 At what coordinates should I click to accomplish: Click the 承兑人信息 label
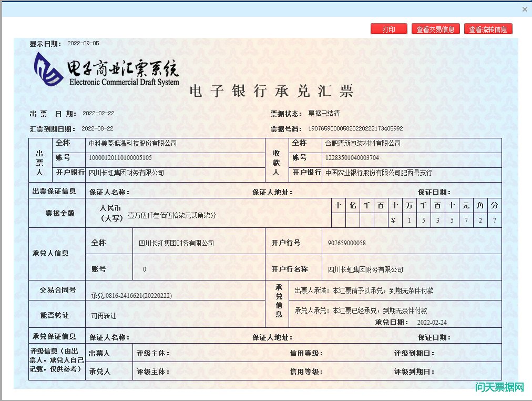pyautogui.click(x=50, y=253)
